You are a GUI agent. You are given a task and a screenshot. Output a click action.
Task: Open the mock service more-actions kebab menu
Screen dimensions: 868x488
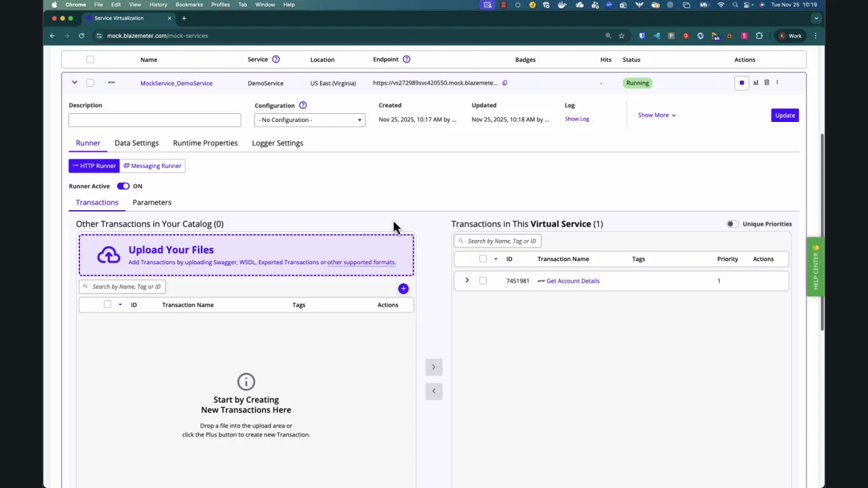tap(777, 83)
